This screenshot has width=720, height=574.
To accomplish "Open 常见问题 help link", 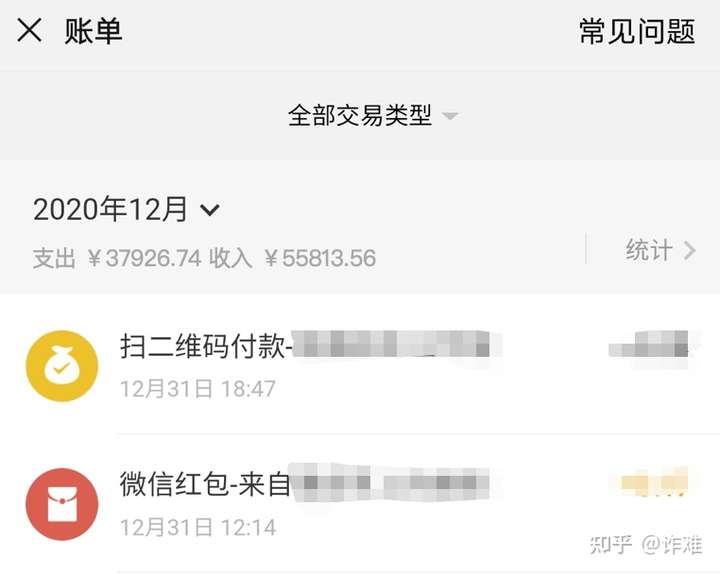I will tap(637, 31).
